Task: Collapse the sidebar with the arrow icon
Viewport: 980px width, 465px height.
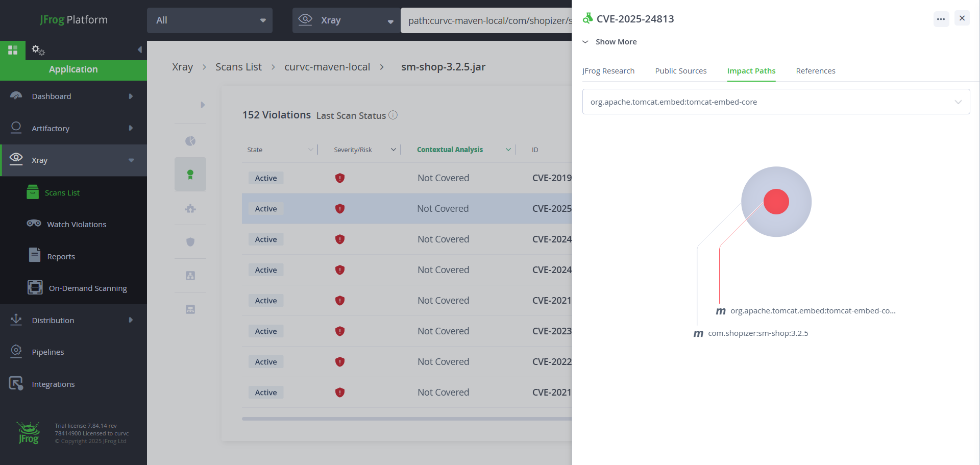Action: click(x=139, y=50)
